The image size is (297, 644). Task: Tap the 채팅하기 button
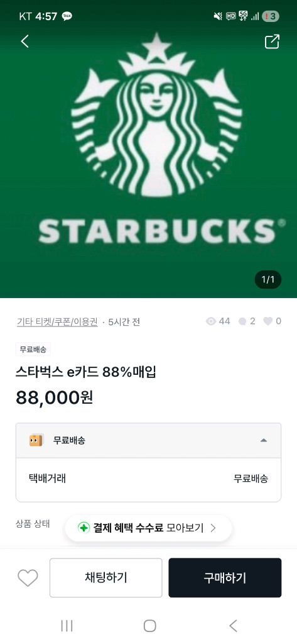(x=106, y=577)
